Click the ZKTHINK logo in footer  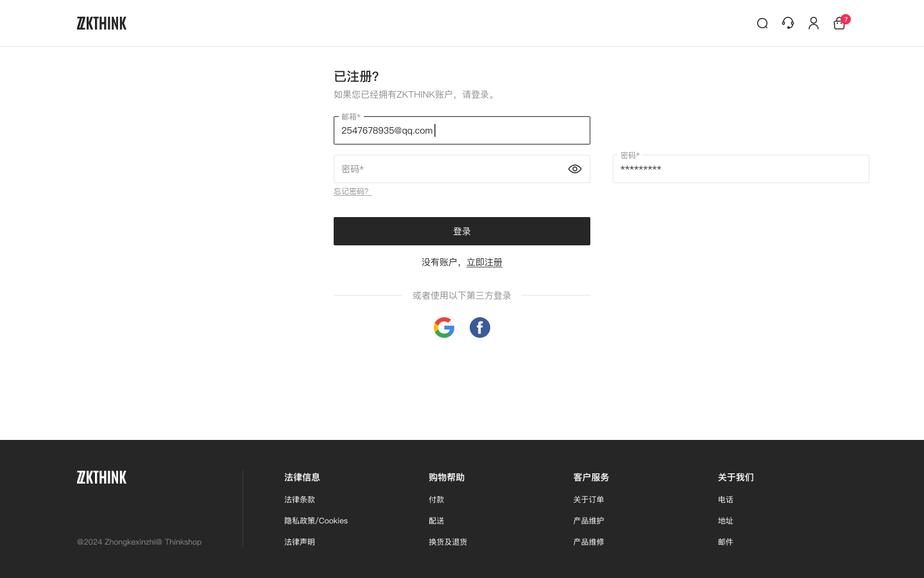point(101,477)
